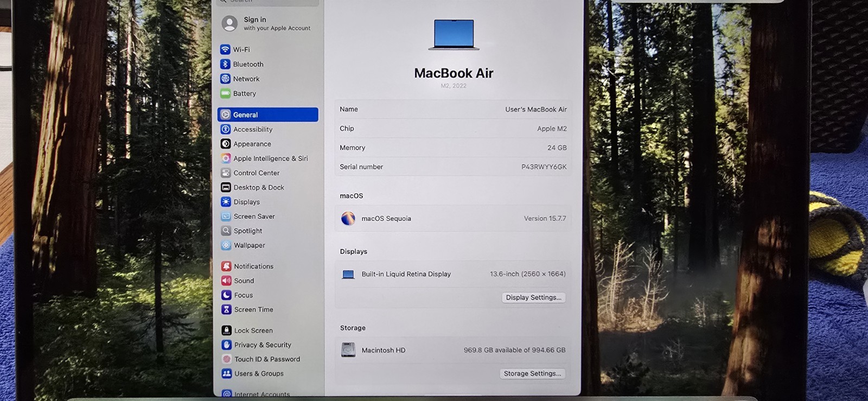The height and width of the screenshot is (401, 868).
Task: Click serial number P43RWYY6GK
Action: click(544, 167)
